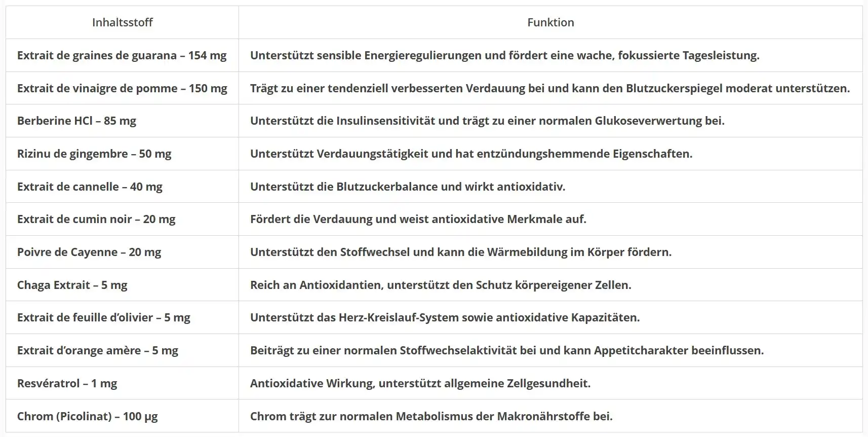Select the entzündungshemmende Eigenschaften description
Screen dimensions: 868x437
(471, 154)
